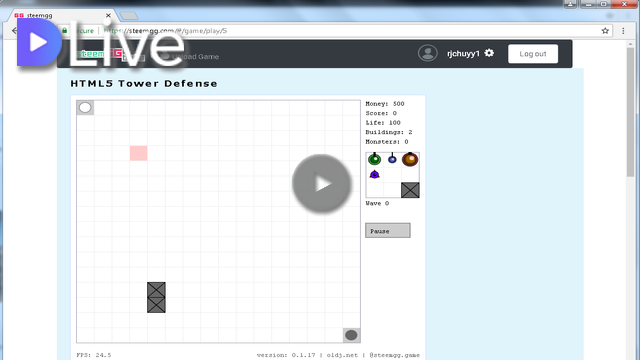
Task: Select the small blue tower
Action: (392, 159)
